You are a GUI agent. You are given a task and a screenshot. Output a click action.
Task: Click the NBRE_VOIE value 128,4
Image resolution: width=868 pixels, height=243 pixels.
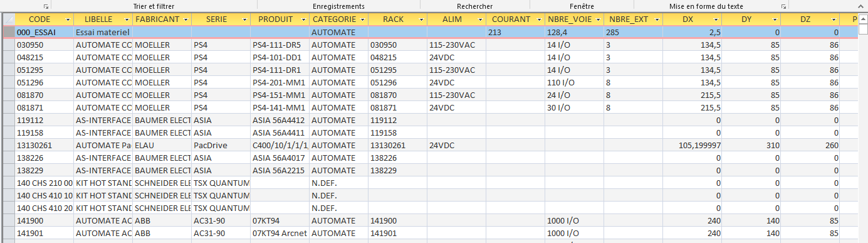tap(574, 32)
